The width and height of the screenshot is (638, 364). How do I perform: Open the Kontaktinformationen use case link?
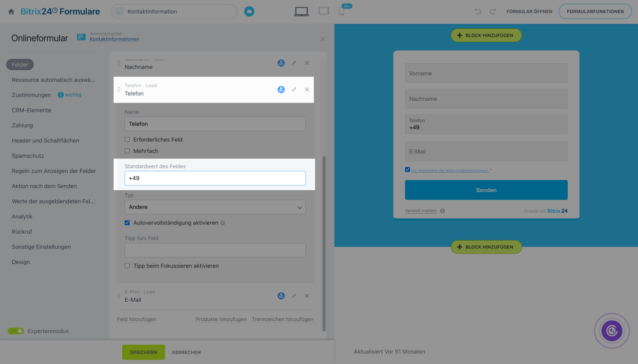pos(115,39)
